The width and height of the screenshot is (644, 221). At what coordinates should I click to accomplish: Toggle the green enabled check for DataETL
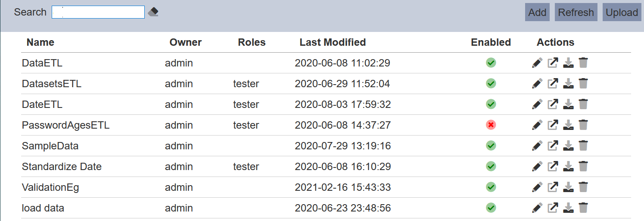pyautogui.click(x=491, y=63)
